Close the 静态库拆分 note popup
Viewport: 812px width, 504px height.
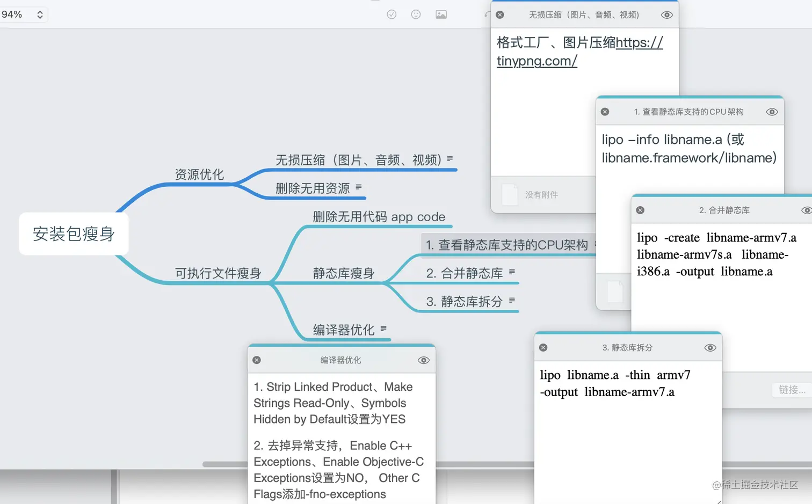tap(543, 347)
